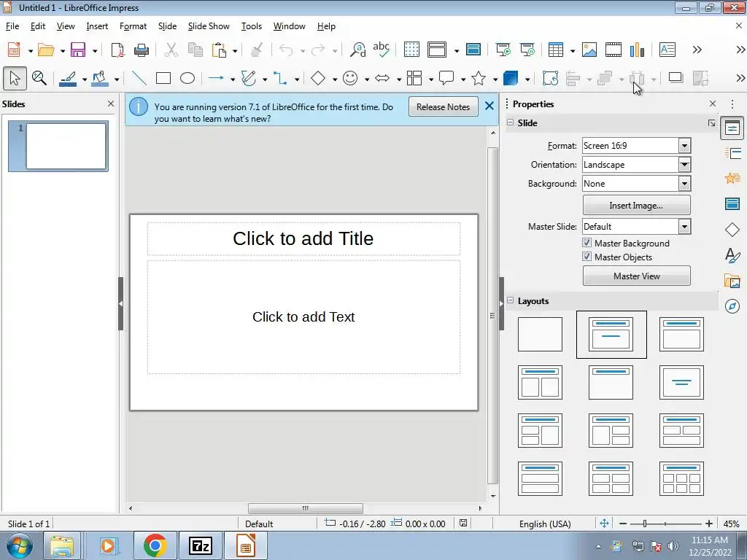Open the table insert dropdown arrow
This screenshot has width=747, height=560.
[x=572, y=50]
